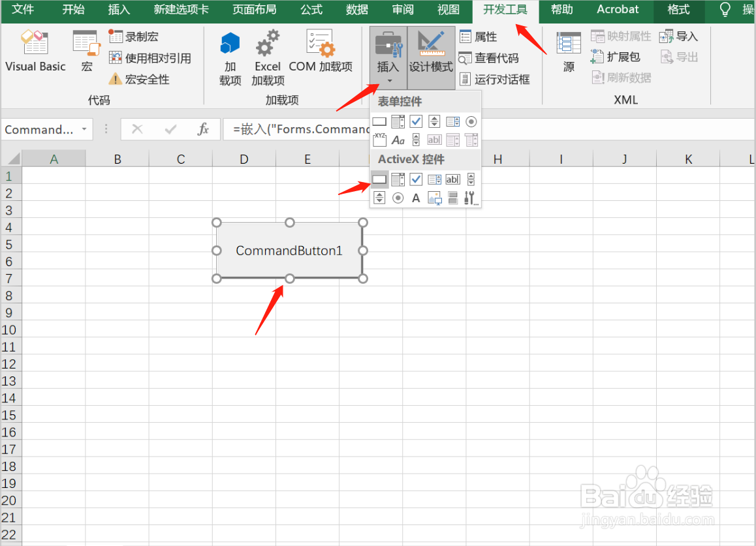The width and height of the screenshot is (756, 546).
Task: Switch to the Acrobat tab
Action: tap(618, 10)
